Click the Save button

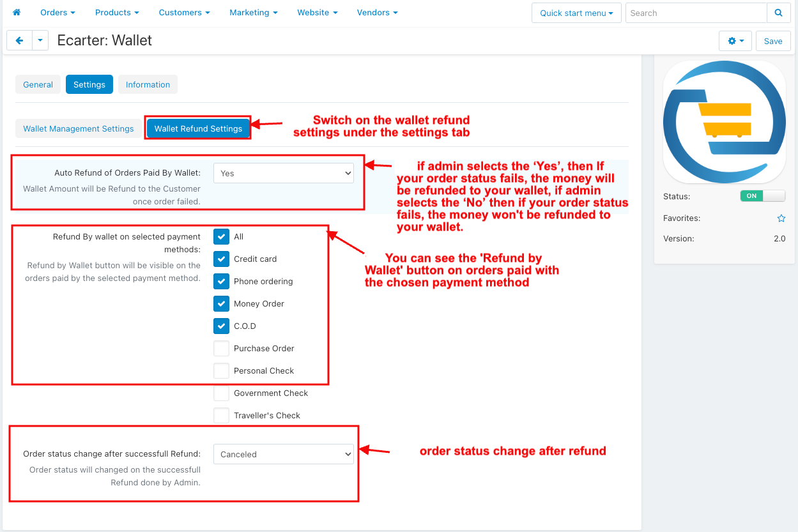[x=772, y=41]
